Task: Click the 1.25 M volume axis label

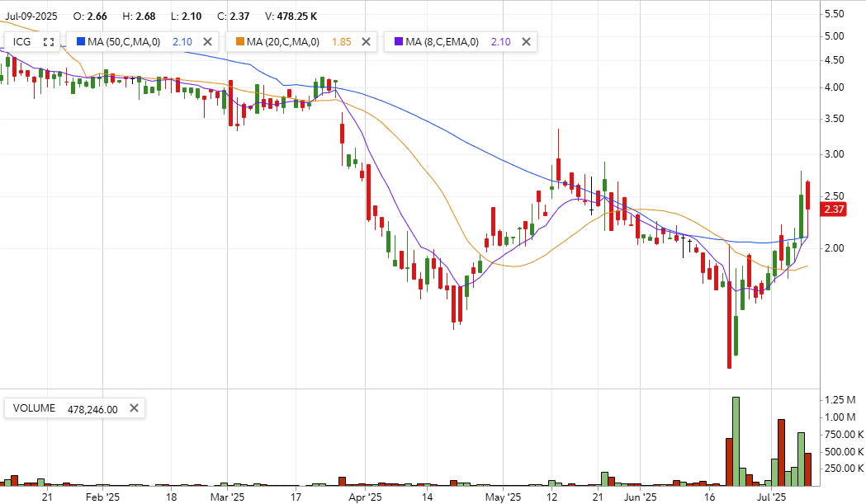Action: (840, 400)
